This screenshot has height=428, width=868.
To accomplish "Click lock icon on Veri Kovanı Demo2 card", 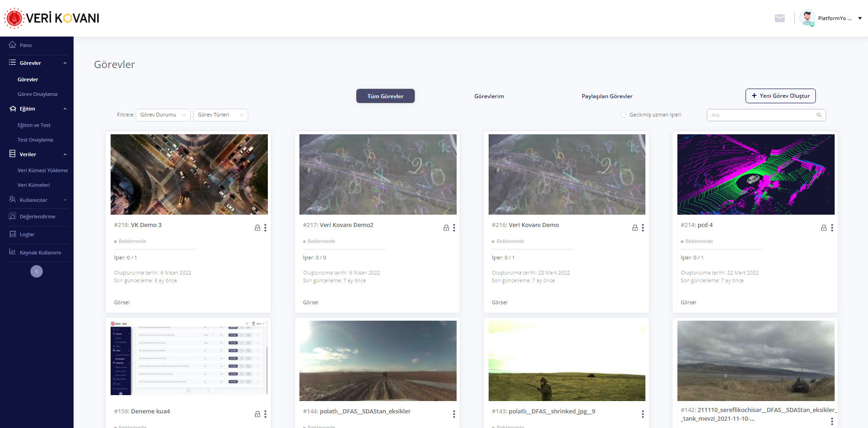I will (x=446, y=227).
